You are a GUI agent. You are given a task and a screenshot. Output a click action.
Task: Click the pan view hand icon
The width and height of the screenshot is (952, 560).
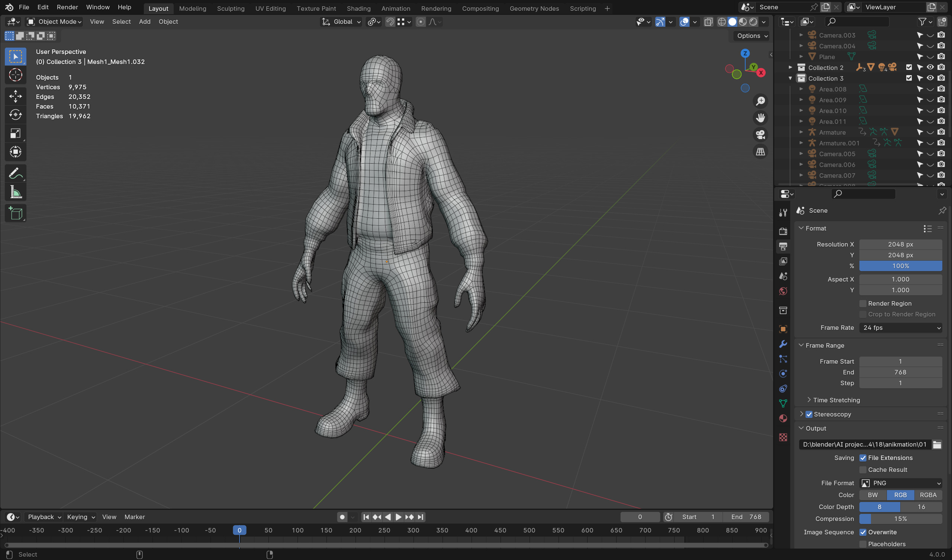click(x=760, y=118)
